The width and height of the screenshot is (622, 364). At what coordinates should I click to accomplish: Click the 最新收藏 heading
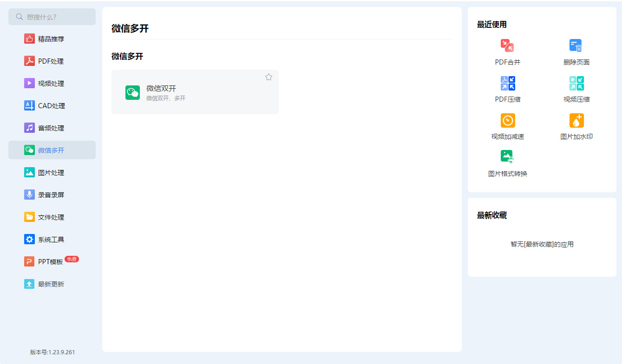pos(492,215)
